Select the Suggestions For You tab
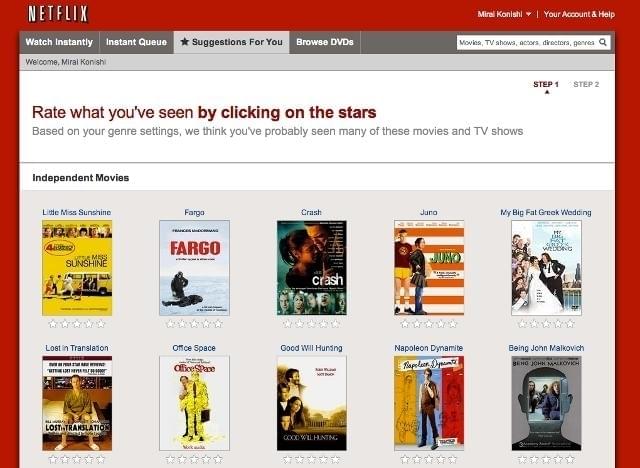Image resolution: width=640 pixels, height=468 pixels. point(231,43)
